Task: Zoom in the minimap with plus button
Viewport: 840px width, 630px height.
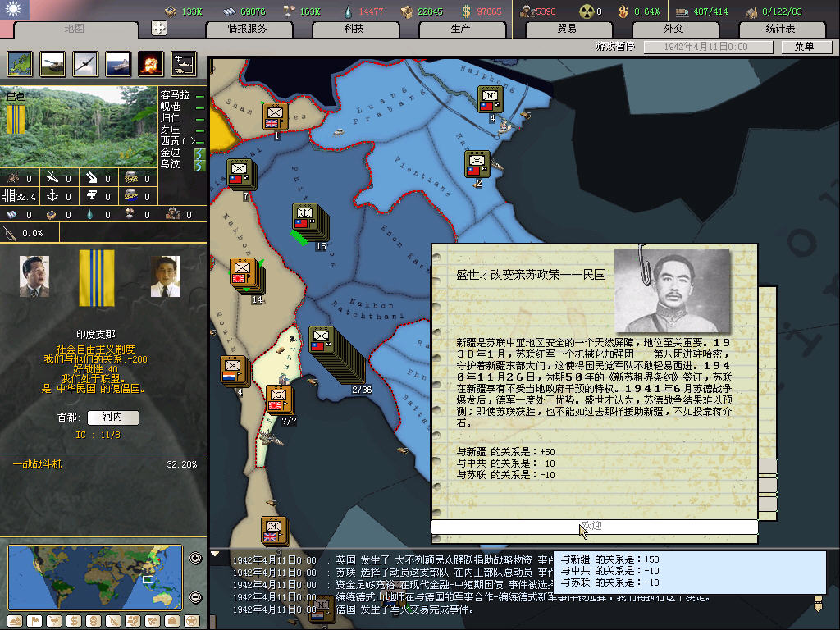Action: (195, 558)
